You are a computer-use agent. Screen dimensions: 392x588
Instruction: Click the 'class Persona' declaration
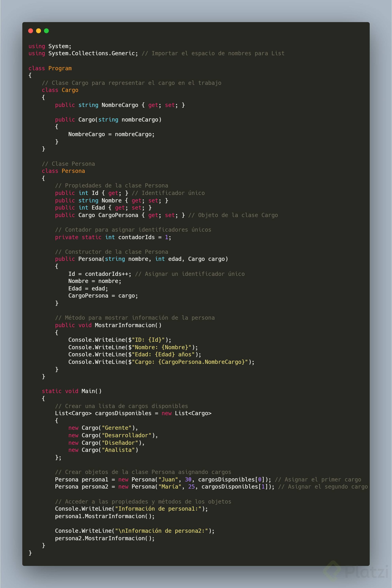point(63,171)
